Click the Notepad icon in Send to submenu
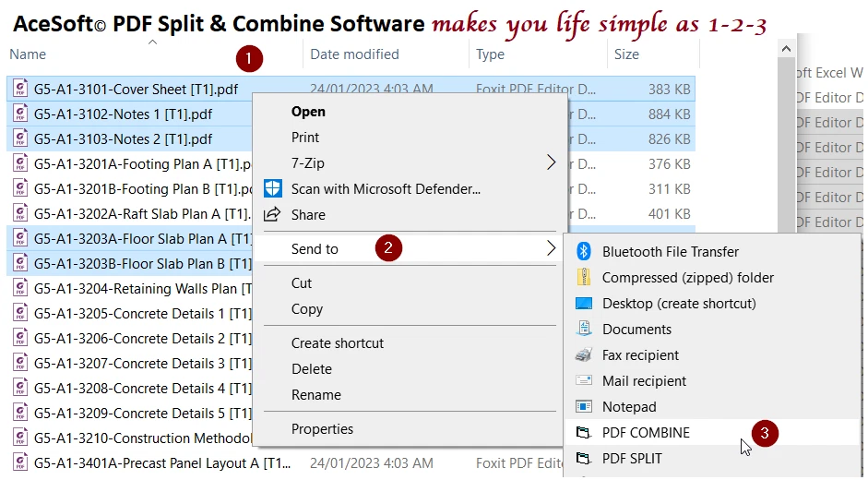Viewport: 868px width, 480px height. pos(584,406)
